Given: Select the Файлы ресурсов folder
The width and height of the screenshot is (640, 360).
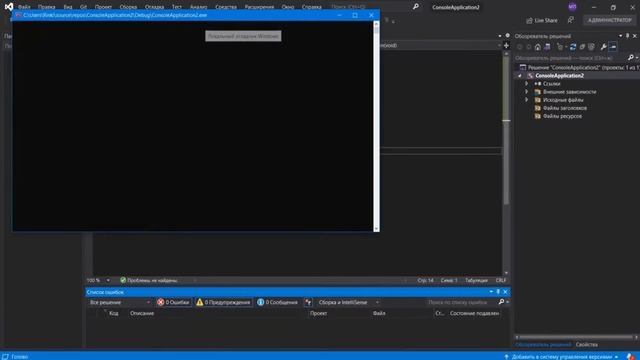Looking at the screenshot, I should click(x=562, y=116).
